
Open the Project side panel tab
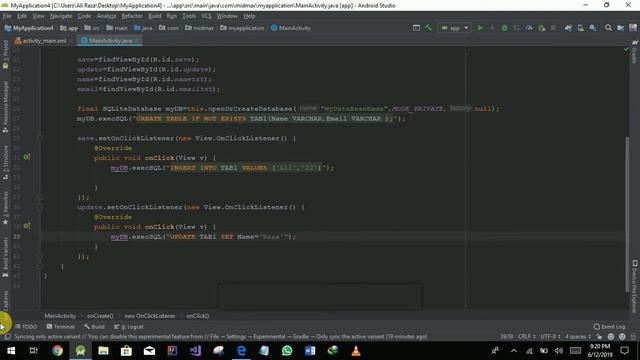5,54
